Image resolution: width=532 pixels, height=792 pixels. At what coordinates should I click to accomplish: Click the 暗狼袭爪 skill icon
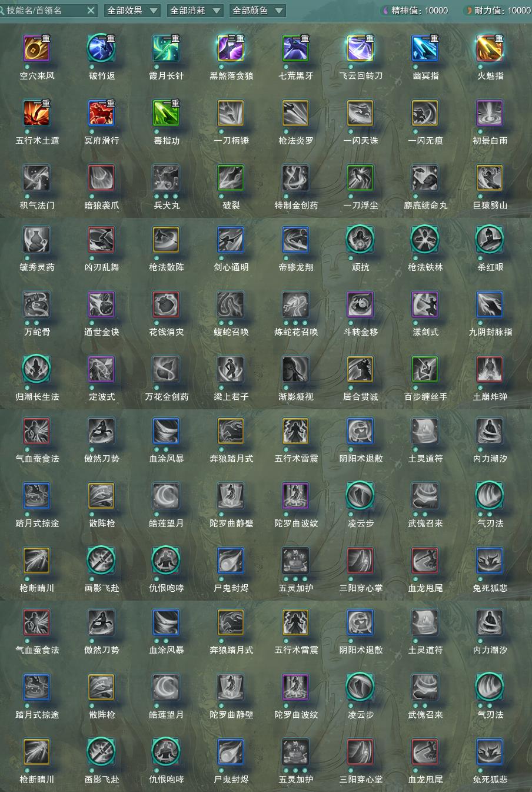click(x=102, y=178)
